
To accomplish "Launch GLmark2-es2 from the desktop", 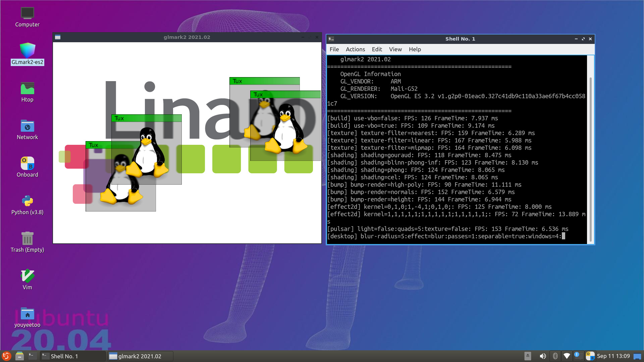I will [x=27, y=54].
